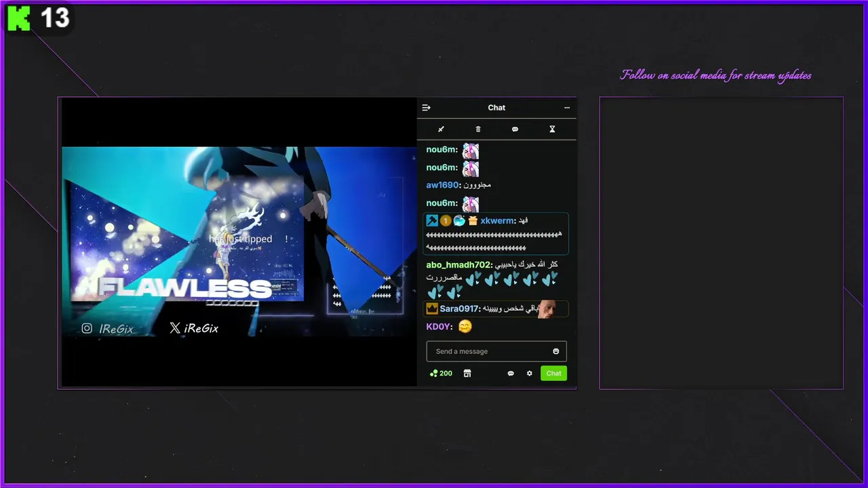Click gold number 1 badge near xkwerm
This screenshot has width=868, height=488.
pyautogui.click(x=446, y=220)
